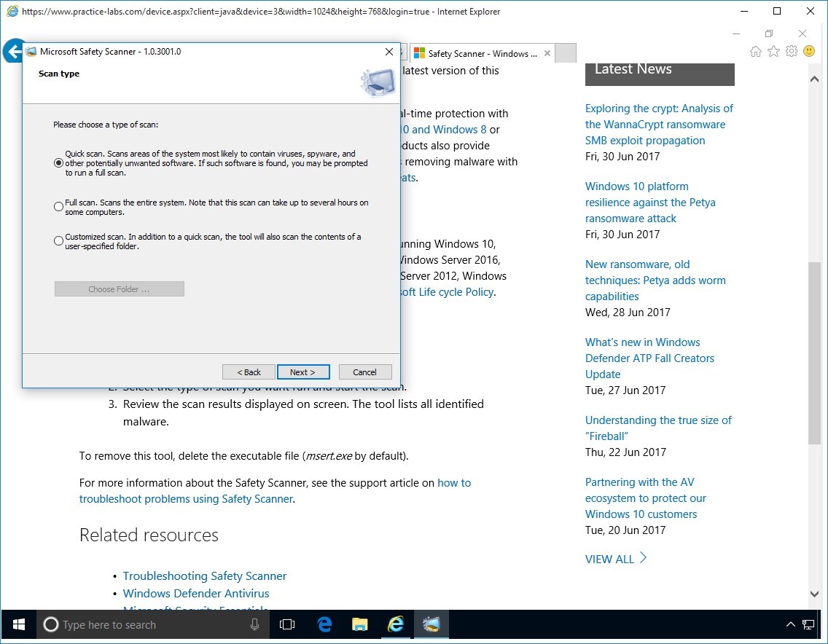Open Windows Defender Antivirus resource link
Viewport: 828px width, 644px height.
click(x=196, y=593)
